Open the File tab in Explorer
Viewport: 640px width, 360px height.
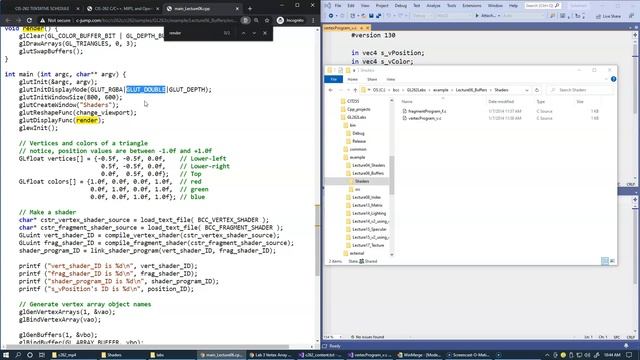point(333,79)
